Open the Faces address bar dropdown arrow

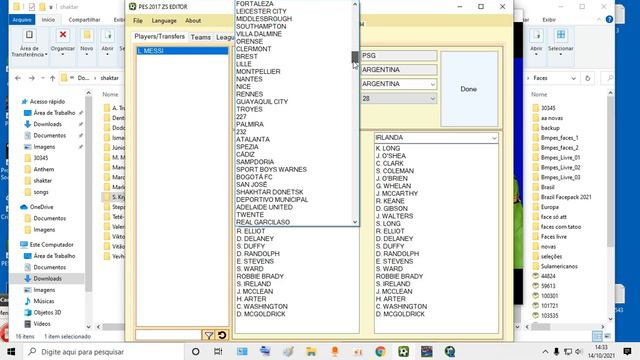[x=573, y=78]
